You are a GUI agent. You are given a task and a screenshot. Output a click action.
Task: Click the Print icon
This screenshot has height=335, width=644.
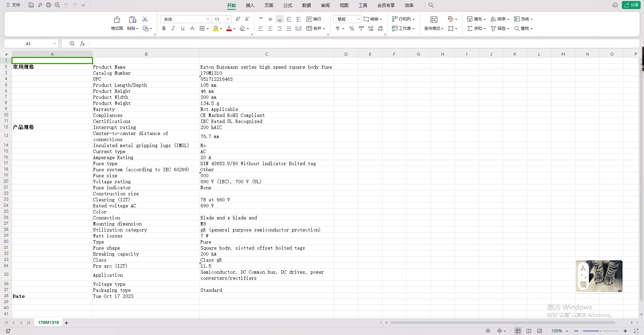point(49,5)
